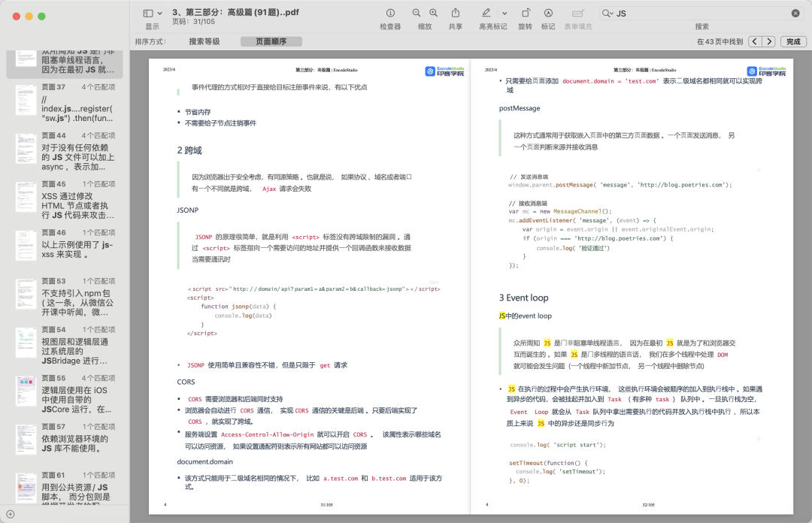
Task: Open search result for 页面 55
Action: tap(65, 394)
